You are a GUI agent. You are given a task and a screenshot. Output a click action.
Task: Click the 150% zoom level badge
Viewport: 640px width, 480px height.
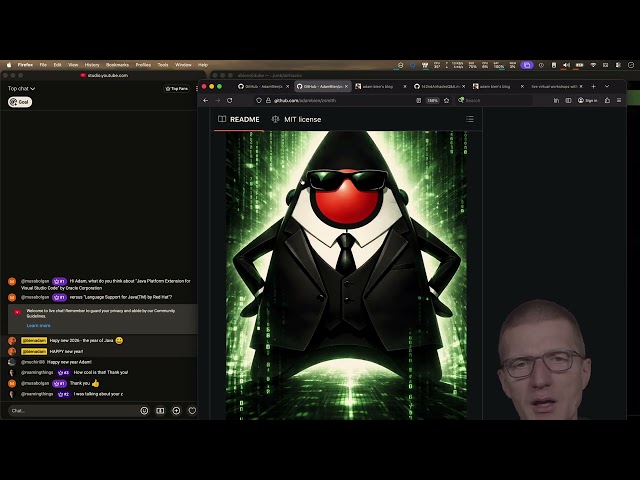pyautogui.click(x=432, y=100)
